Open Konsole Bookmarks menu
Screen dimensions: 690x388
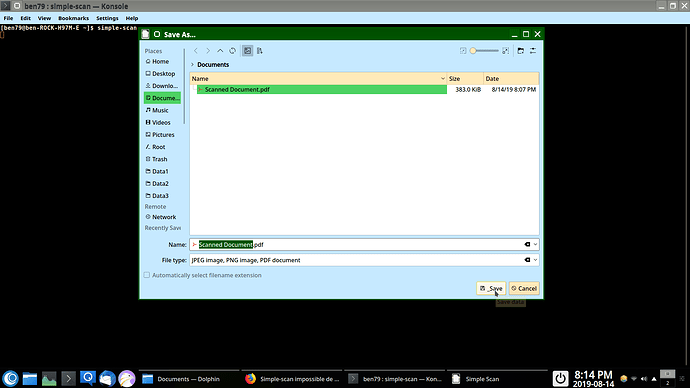(x=73, y=18)
